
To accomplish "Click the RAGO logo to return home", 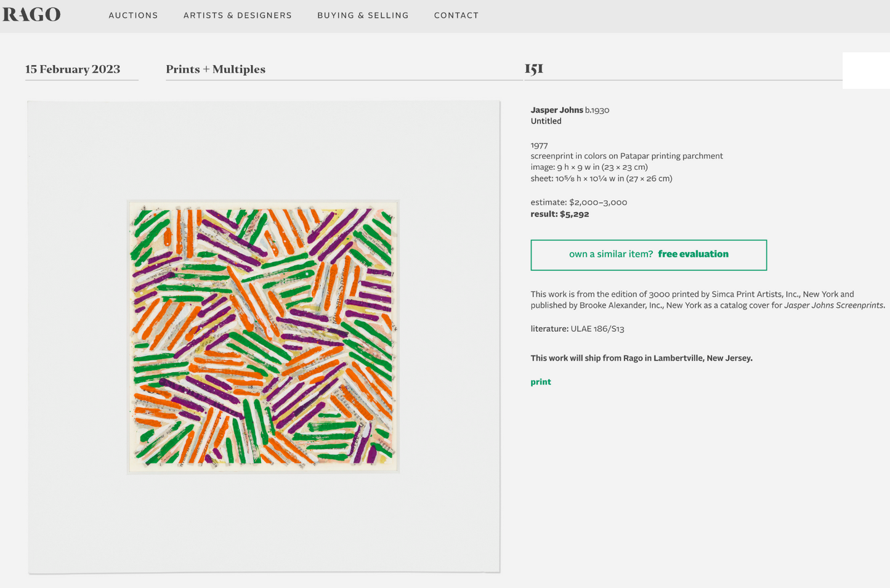I will coord(31,14).
